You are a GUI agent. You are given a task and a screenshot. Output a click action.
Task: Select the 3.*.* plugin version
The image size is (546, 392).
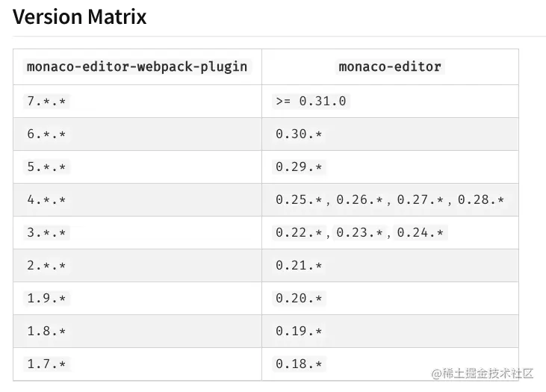[46, 232]
